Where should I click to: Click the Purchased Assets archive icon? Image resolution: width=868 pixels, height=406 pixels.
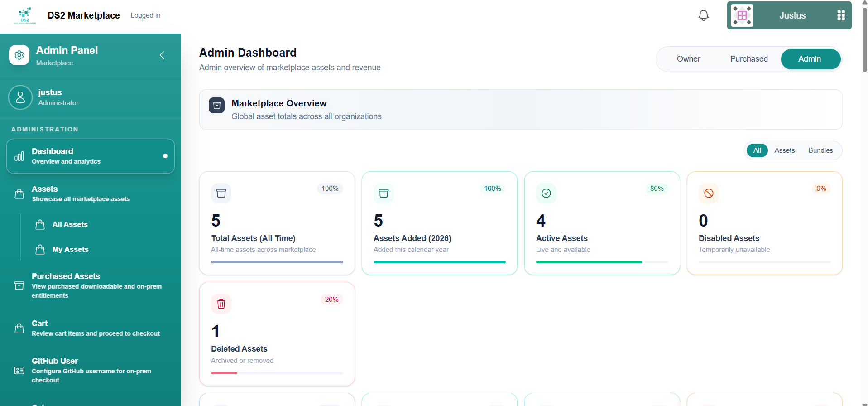pyautogui.click(x=19, y=286)
